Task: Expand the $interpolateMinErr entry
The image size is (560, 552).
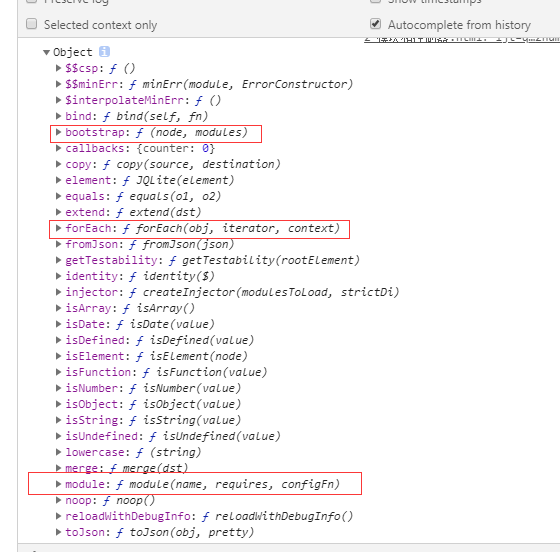Action: [x=59, y=100]
